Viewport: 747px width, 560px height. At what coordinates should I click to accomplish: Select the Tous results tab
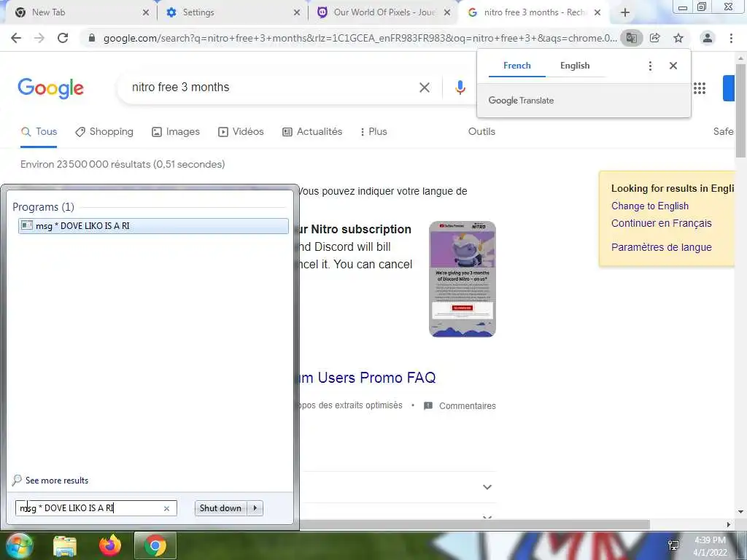point(39,132)
